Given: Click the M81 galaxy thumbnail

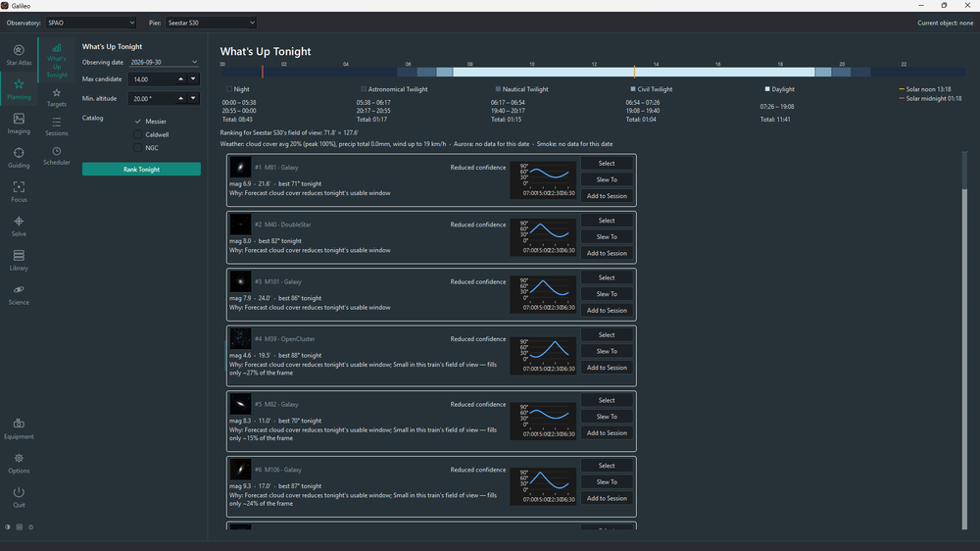Looking at the screenshot, I should [240, 167].
